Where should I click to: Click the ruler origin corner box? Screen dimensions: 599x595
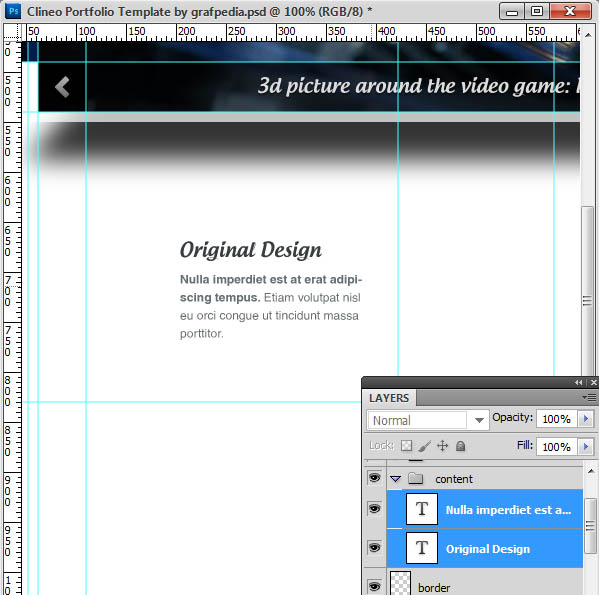[13, 32]
